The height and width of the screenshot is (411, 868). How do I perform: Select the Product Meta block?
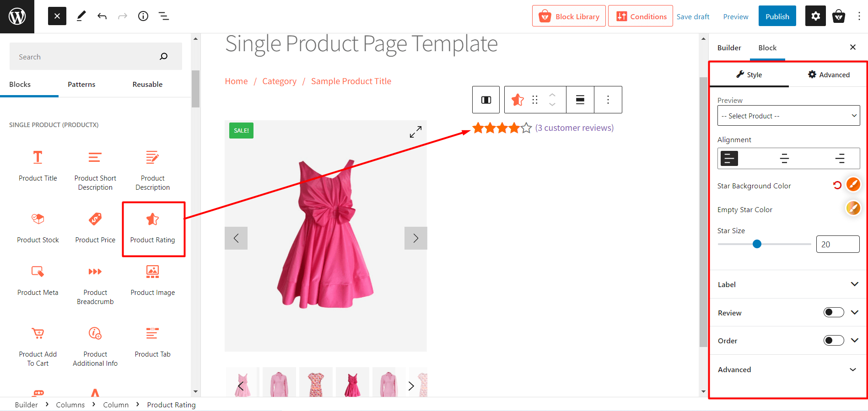coord(38,279)
